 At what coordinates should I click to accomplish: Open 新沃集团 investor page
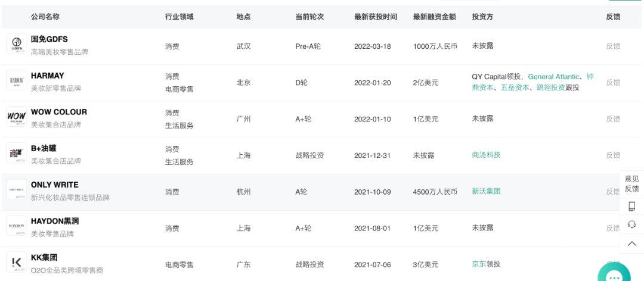point(486,191)
